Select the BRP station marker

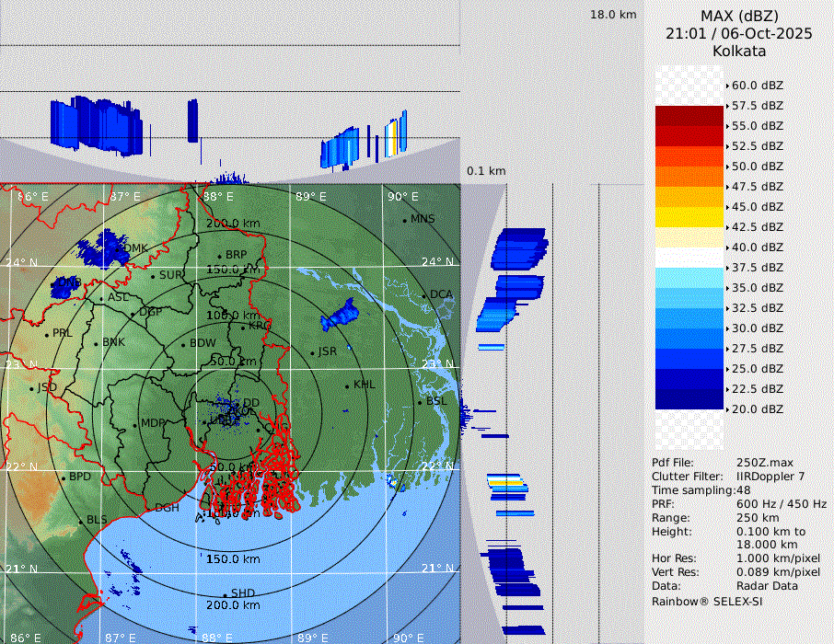(219, 256)
